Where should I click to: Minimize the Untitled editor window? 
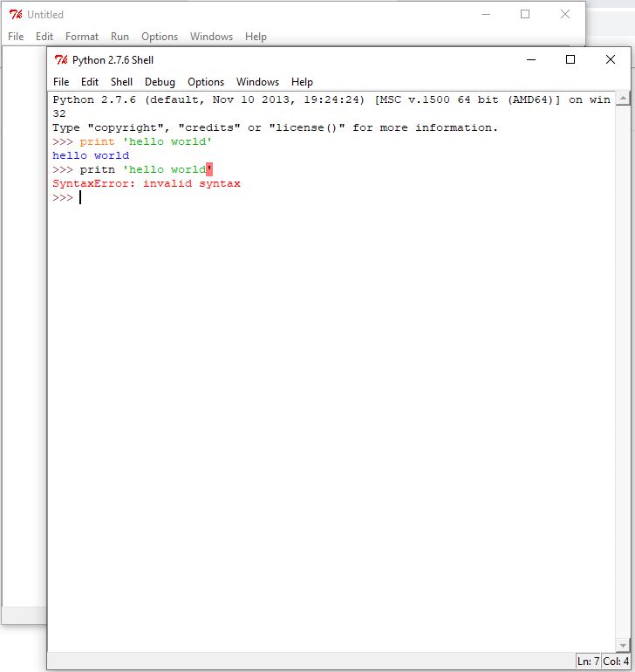click(x=486, y=14)
